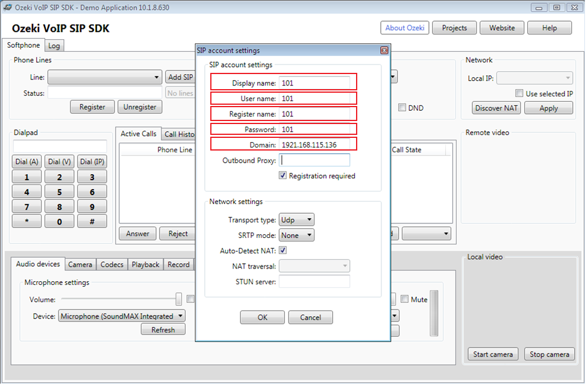Click the User name field

point(316,99)
